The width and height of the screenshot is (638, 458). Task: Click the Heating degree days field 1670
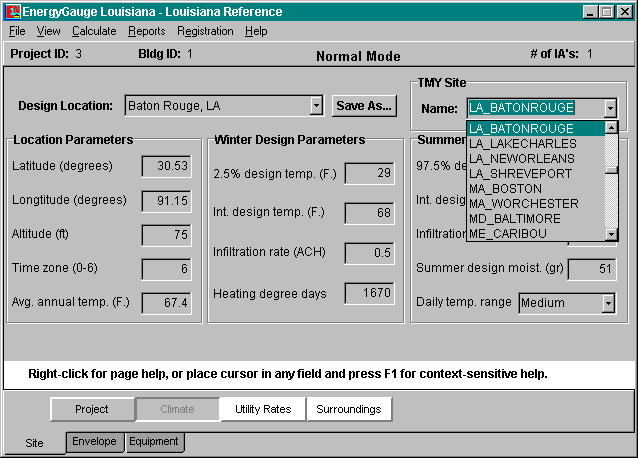coord(369,293)
